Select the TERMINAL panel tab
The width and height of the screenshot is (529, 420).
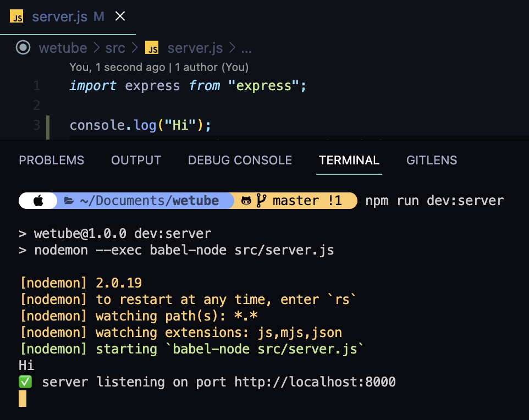349,160
